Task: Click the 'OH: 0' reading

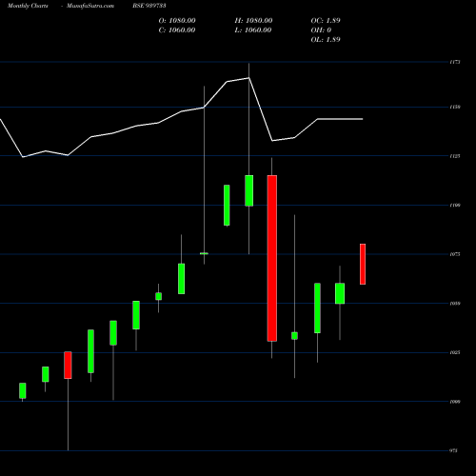Action: click(321, 30)
